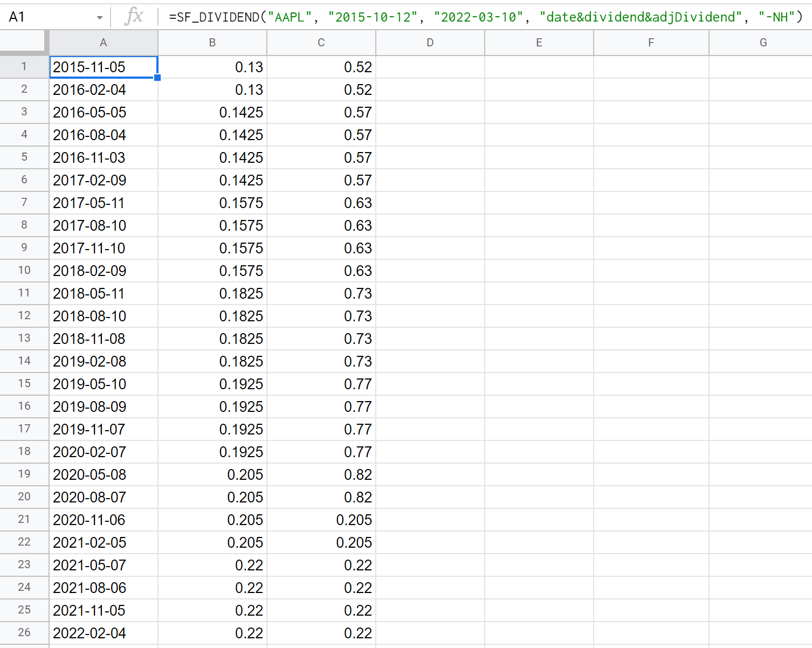
Task: Select row 1 header
Action: (24, 67)
